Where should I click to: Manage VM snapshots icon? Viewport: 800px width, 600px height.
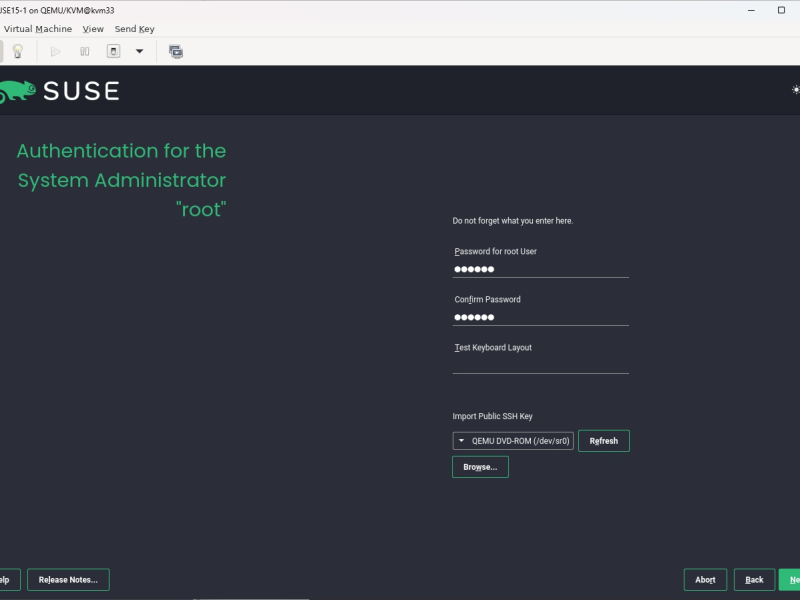176,52
